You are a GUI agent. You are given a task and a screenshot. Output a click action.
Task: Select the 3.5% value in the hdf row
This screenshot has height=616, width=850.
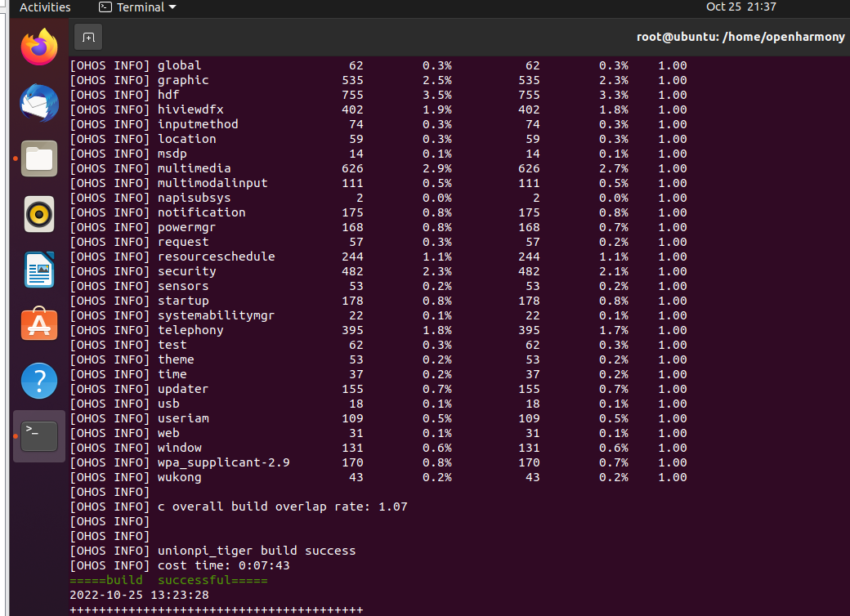tap(437, 95)
